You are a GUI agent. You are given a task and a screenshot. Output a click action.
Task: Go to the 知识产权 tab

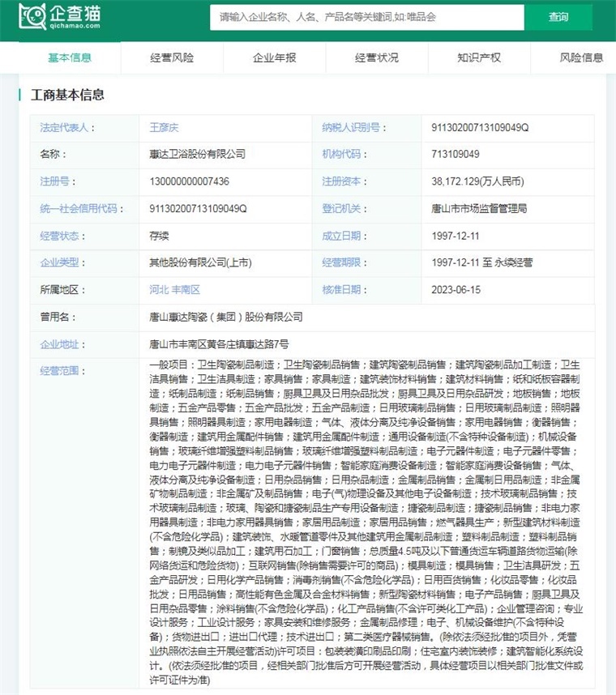(x=479, y=58)
